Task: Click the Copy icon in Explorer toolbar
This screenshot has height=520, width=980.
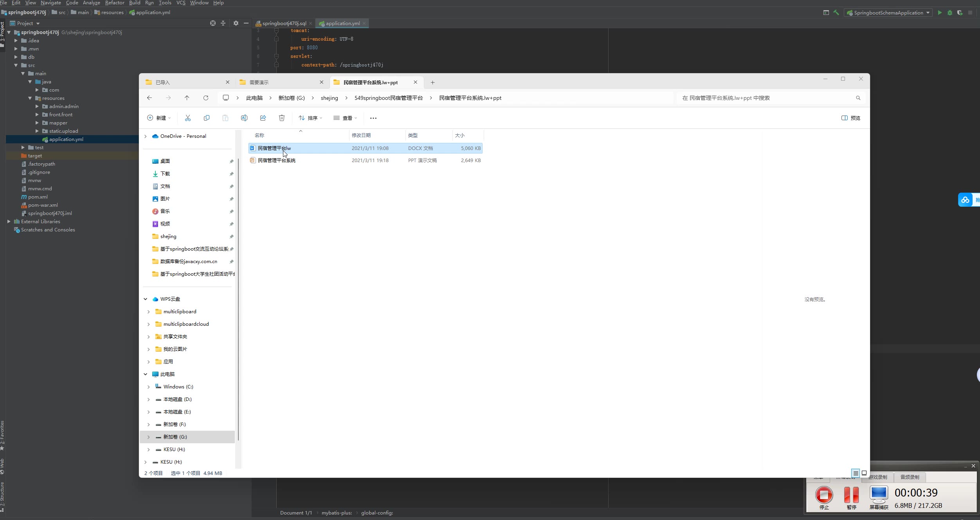Action: [x=207, y=118]
